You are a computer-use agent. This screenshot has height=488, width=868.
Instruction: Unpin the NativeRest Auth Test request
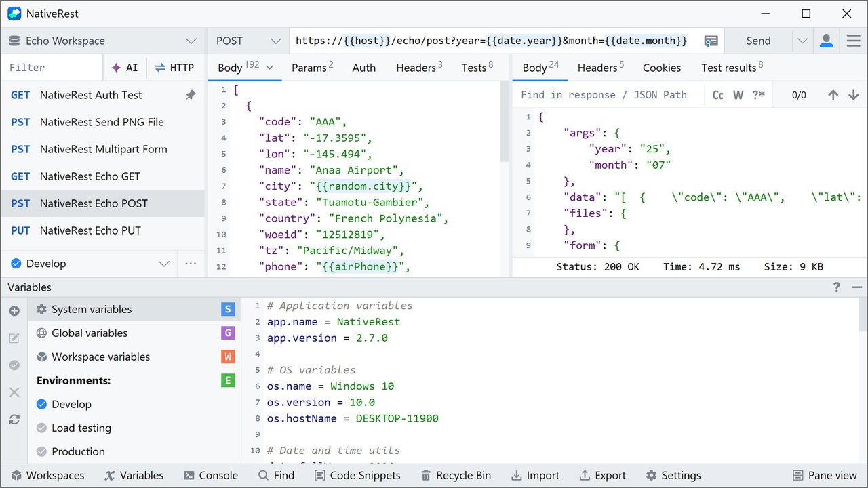[x=191, y=95]
